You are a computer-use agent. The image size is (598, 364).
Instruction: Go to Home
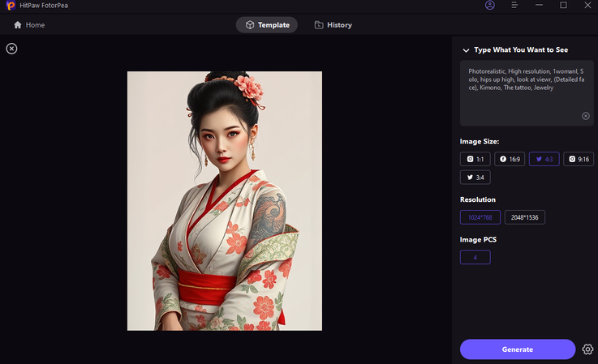coord(29,25)
